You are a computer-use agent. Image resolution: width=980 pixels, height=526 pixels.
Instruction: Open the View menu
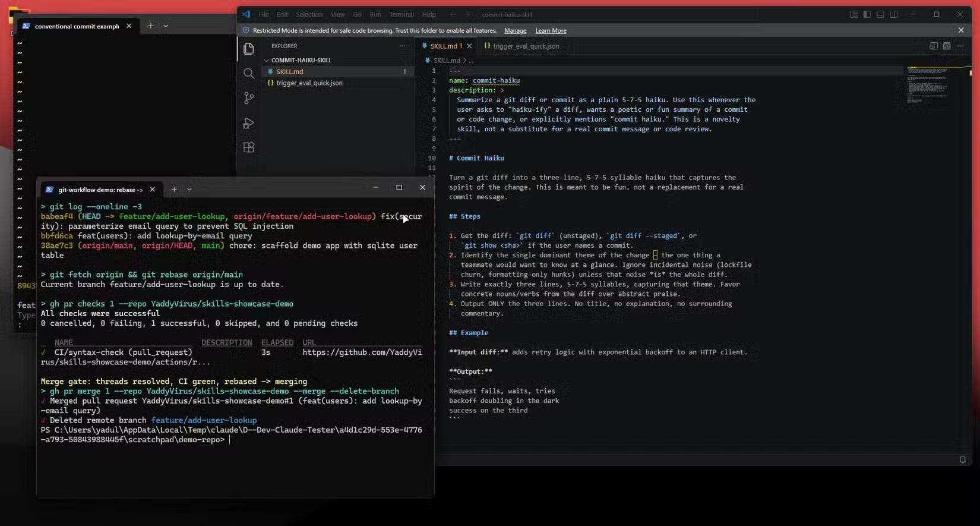(x=338, y=14)
